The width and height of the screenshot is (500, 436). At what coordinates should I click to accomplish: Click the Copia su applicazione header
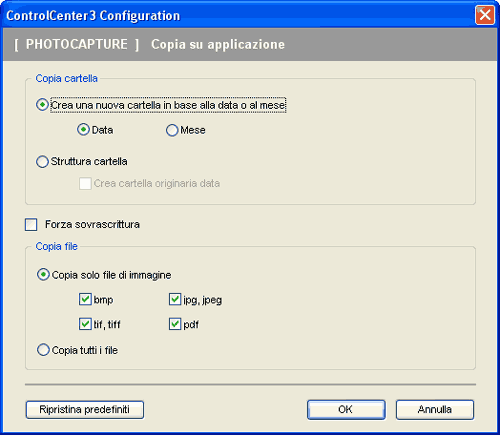218,45
